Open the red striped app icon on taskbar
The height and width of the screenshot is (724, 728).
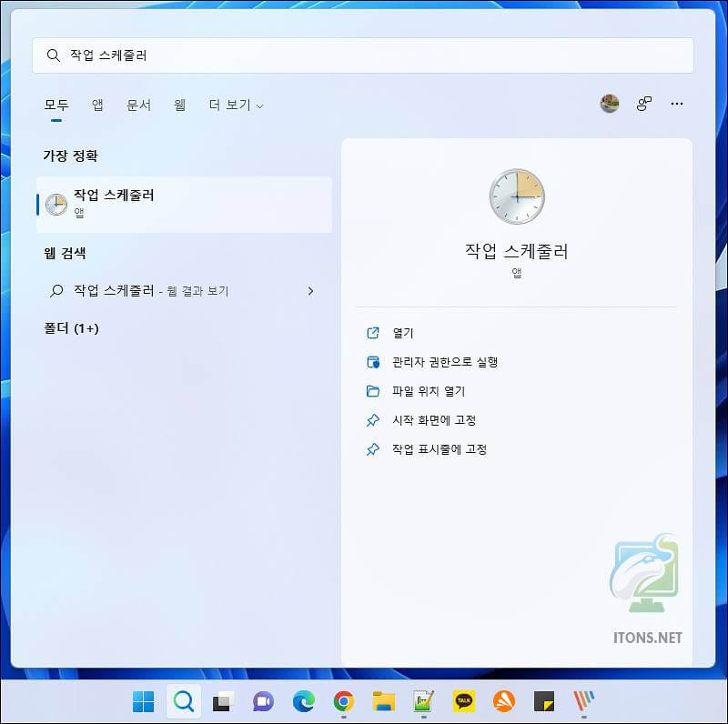[583, 700]
